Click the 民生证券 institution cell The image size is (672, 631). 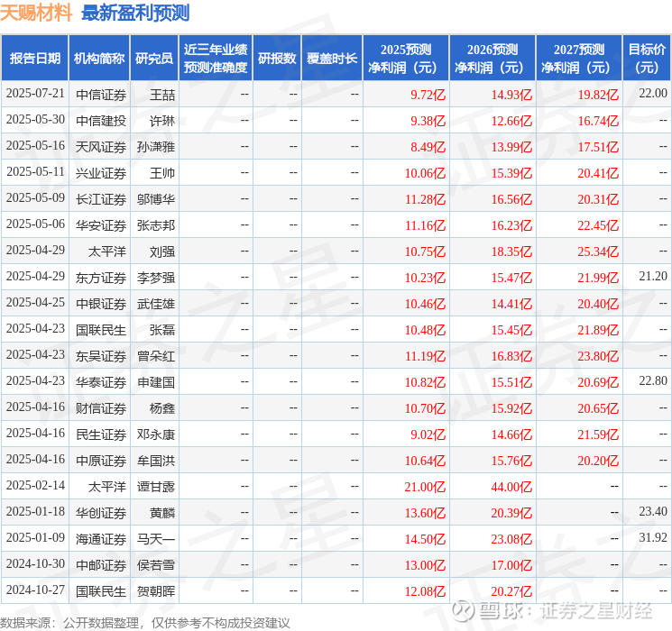click(x=101, y=434)
